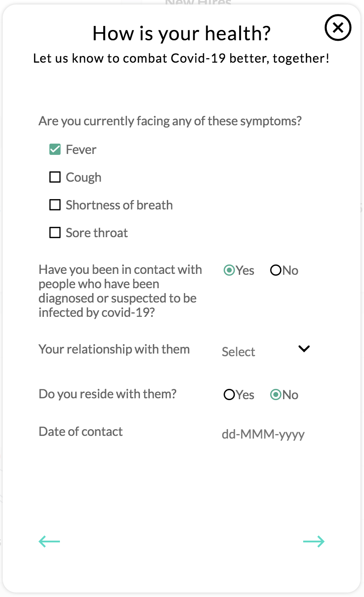Click the Cough label text
364x597 pixels.
(84, 177)
